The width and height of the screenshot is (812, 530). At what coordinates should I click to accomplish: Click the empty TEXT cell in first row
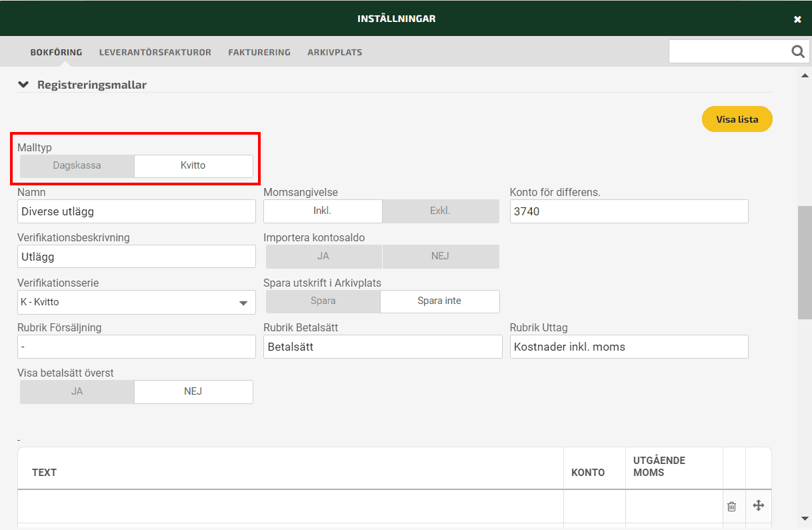click(291, 507)
